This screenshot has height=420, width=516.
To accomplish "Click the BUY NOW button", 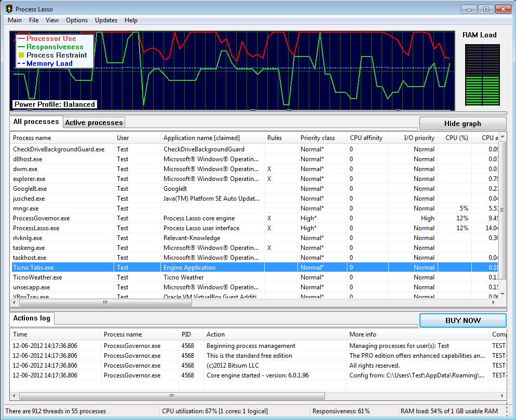I will (x=463, y=320).
